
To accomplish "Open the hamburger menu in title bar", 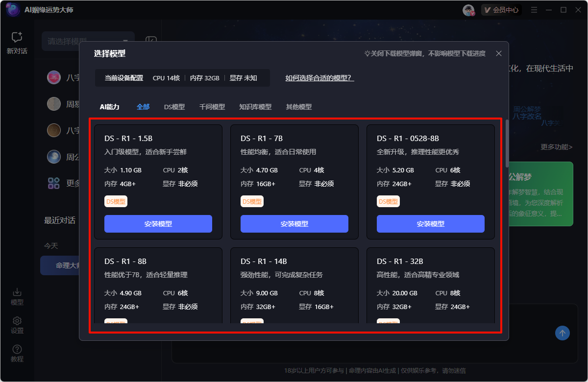I will (534, 10).
